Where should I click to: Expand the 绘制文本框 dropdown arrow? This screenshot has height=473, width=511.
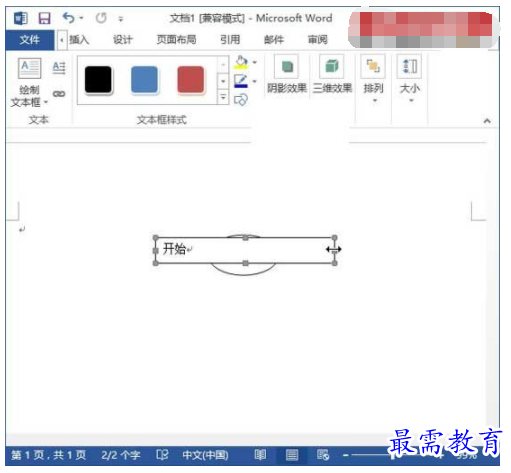46,102
